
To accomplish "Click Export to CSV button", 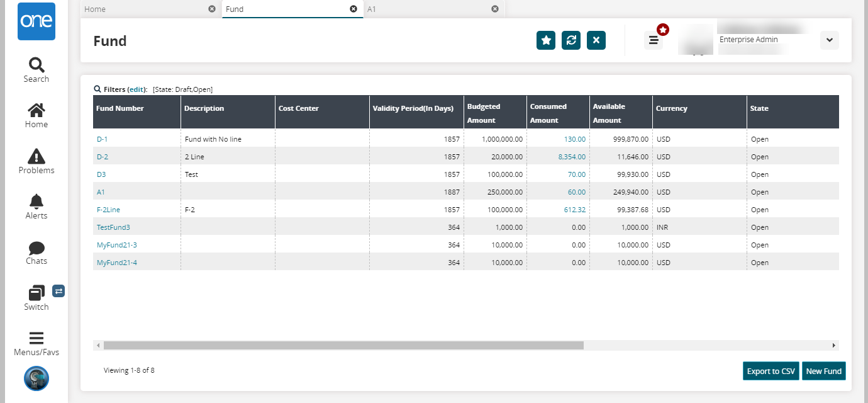I will (771, 372).
